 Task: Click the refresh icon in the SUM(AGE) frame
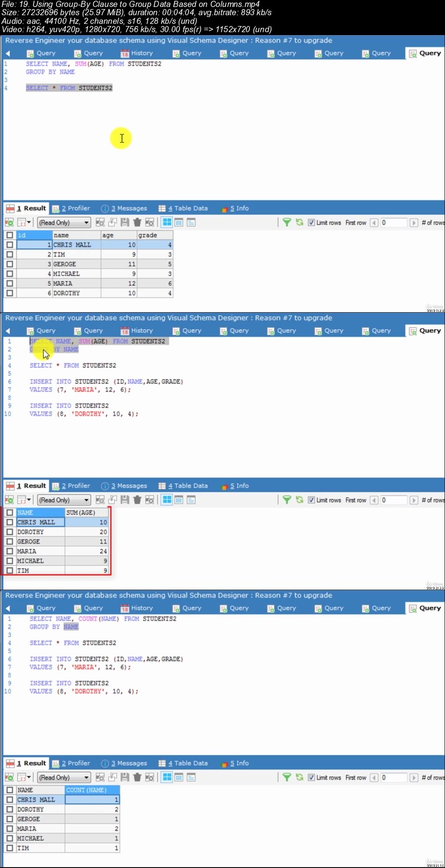click(299, 500)
